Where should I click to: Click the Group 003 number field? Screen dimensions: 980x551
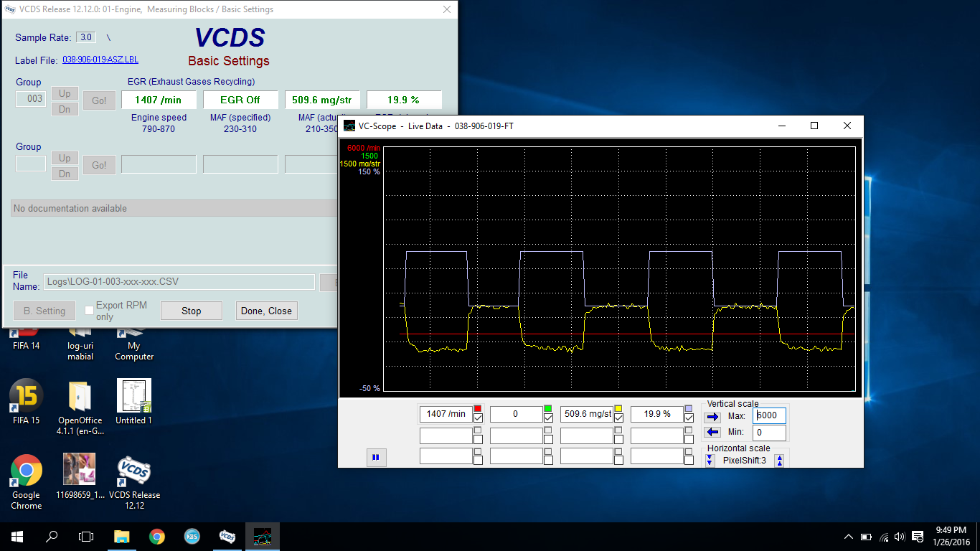click(31, 99)
